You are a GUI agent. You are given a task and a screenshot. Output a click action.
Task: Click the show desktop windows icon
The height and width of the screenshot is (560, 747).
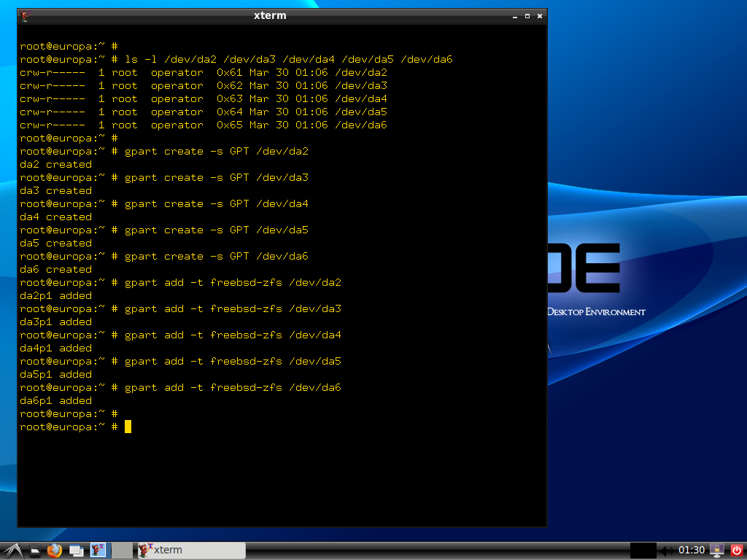(x=76, y=551)
